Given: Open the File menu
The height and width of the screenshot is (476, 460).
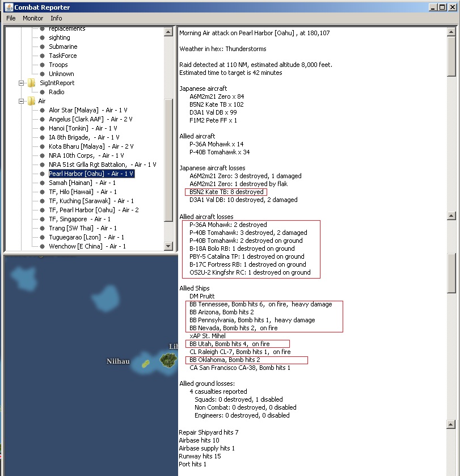Looking at the screenshot, I should (x=11, y=18).
